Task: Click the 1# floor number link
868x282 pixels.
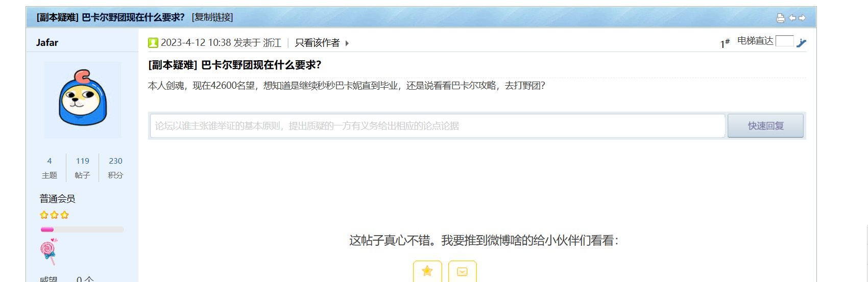Action: tap(725, 43)
